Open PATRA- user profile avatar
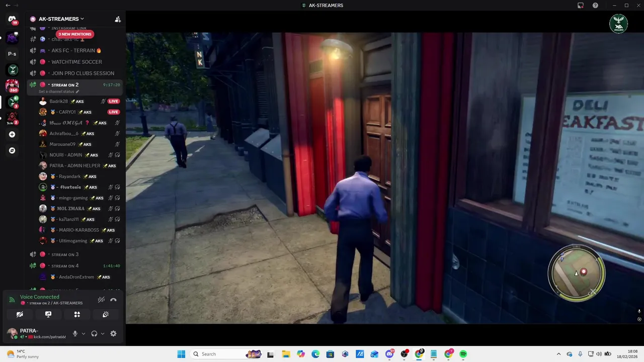This screenshot has width=644, height=362. coord(12,333)
